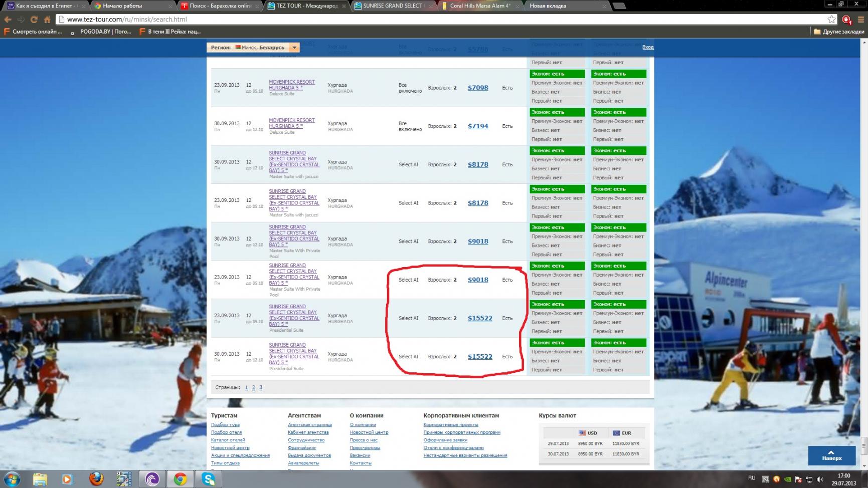Image resolution: width=868 pixels, height=488 pixels.
Task: Bookmark this page with the star icon
Action: point(831,20)
